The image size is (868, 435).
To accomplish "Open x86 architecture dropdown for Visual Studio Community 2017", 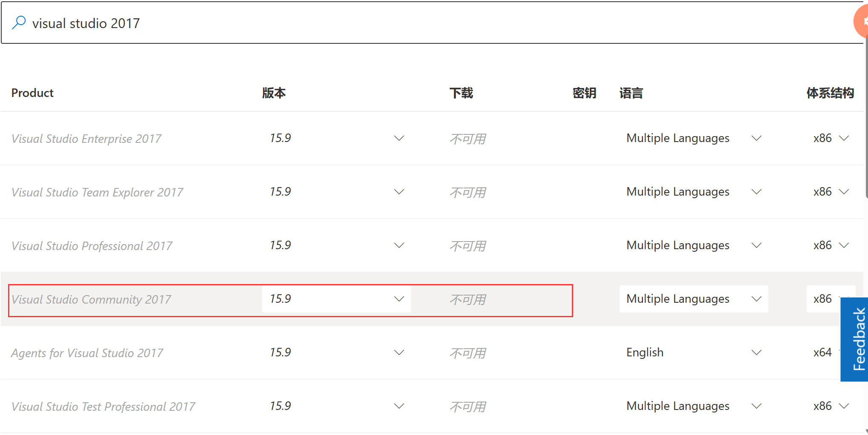I will (x=824, y=299).
